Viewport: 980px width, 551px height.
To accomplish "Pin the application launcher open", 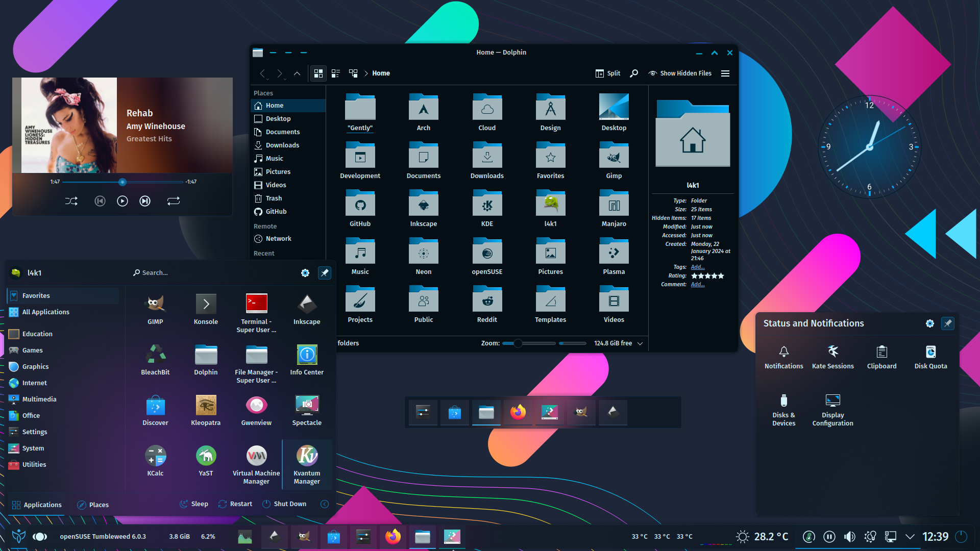I will [325, 273].
